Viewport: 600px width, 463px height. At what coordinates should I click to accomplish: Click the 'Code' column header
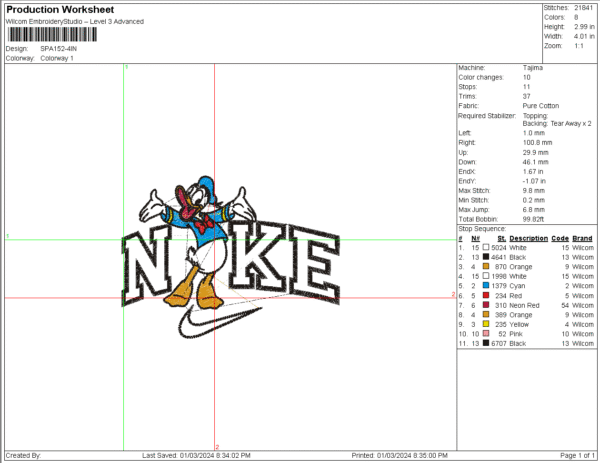pyautogui.click(x=560, y=238)
